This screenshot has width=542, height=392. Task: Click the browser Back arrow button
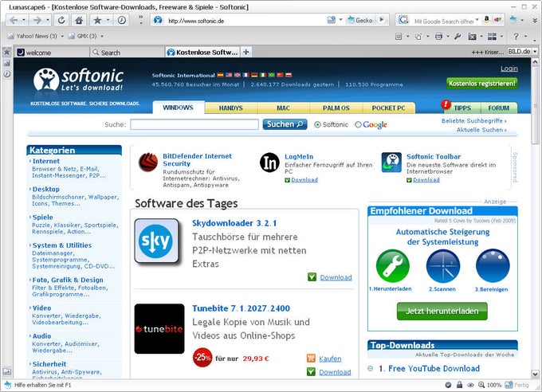14,21
